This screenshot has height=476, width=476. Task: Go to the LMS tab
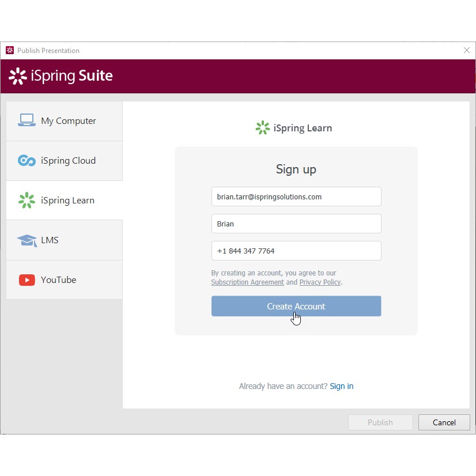pos(65,240)
